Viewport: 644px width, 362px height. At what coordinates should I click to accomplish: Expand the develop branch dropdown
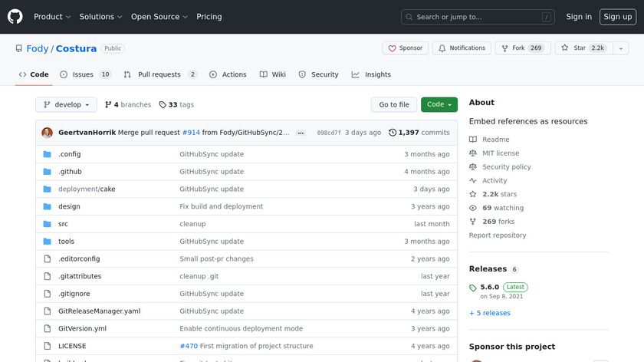[x=66, y=105]
